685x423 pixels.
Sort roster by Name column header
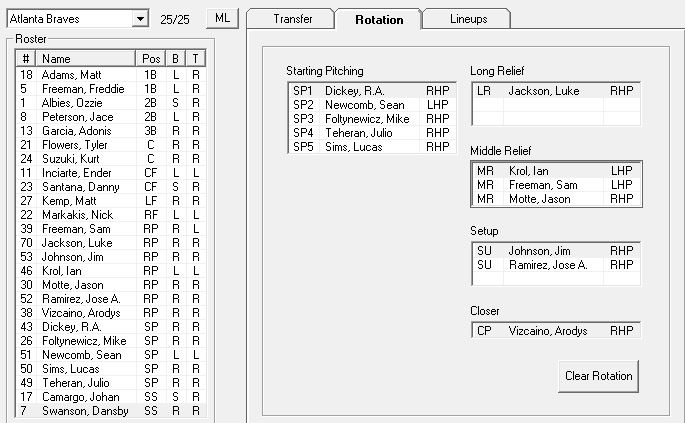coord(86,59)
